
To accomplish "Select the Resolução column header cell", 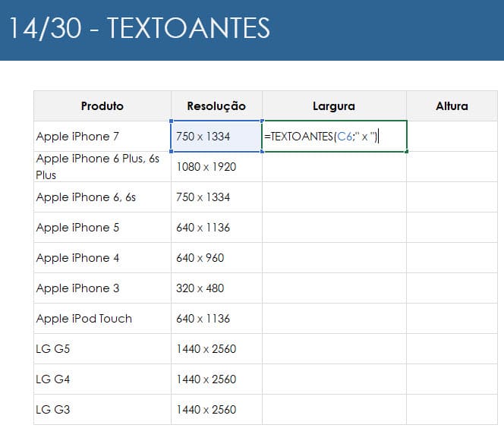I will [216, 106].
